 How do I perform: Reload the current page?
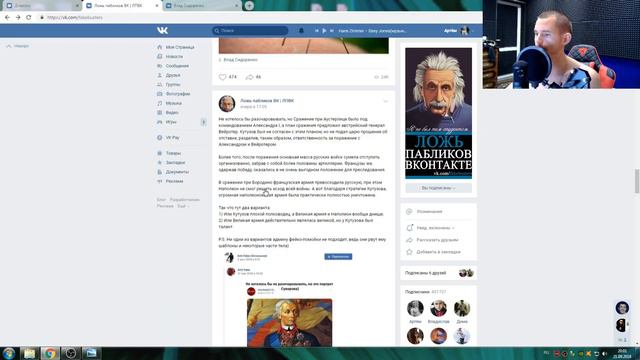[29, 18]
